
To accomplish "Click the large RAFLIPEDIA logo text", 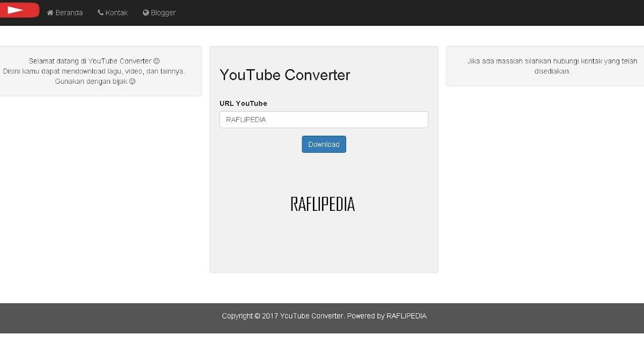I will 323,204.
